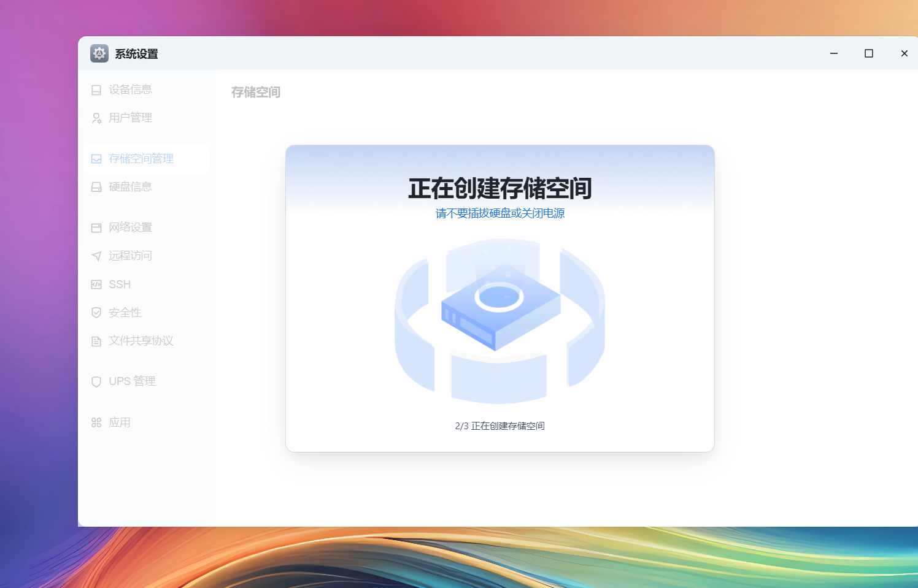This screenshot has height=588, width=918.
Task: Select 存储空间管理 in the sidebar
Action: click(x=147, y=159)
